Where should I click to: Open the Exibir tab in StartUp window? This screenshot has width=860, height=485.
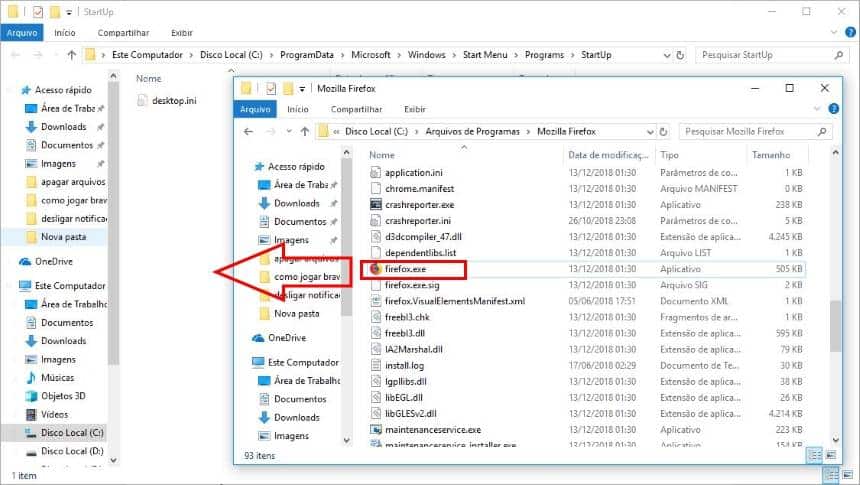pyautogui.click(x=182, y=33)
